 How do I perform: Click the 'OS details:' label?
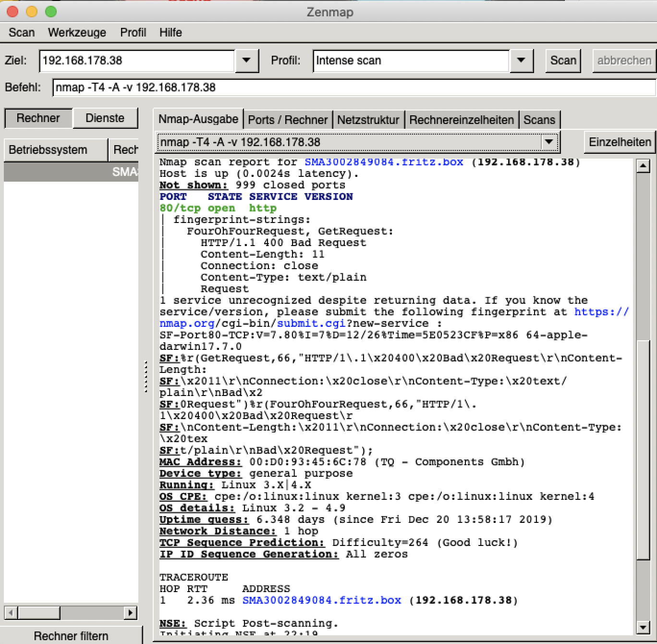pyautogui.click(x=197, y=508)
